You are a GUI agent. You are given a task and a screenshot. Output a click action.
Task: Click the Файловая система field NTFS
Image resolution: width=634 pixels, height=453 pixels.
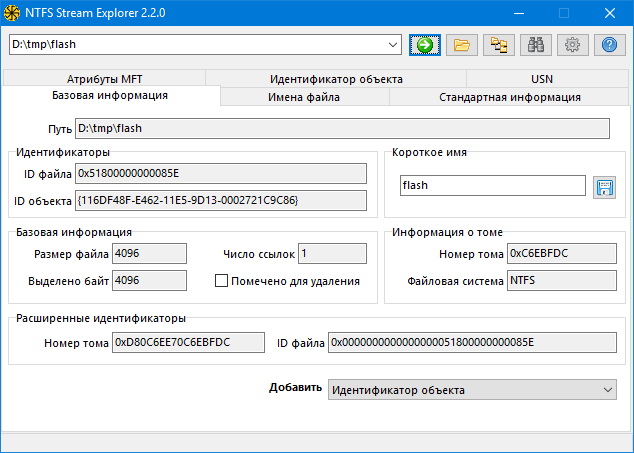click(x=562, y=280)
